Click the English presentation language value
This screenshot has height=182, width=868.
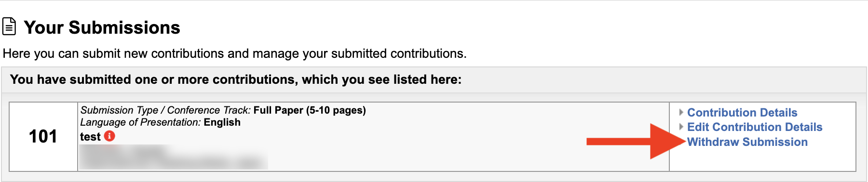tap(222, 122)
